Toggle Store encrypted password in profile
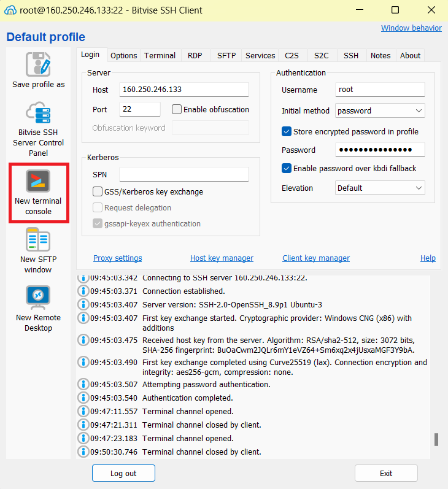Viewport: 448px width, 489px height. (x=287, y=131)
